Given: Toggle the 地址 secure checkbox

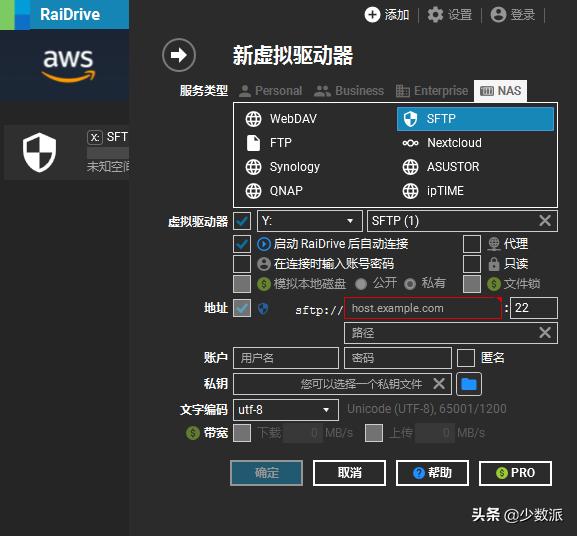Looking at the screenshot, I should [x=242, y=308].
